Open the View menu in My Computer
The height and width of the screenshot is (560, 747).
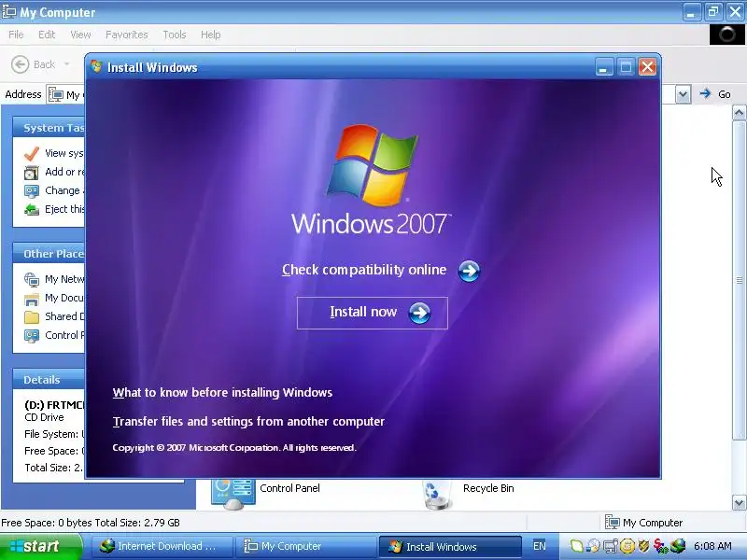tap(80, 35)
